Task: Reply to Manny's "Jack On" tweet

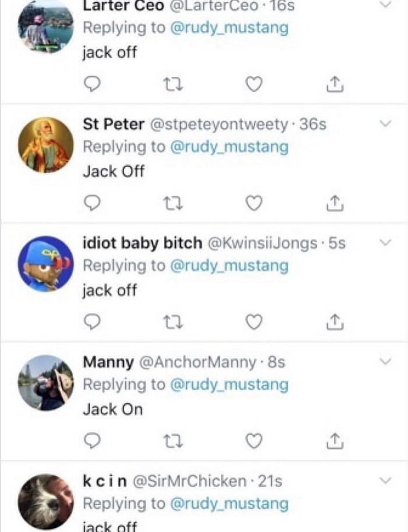Action: point(93,442)
